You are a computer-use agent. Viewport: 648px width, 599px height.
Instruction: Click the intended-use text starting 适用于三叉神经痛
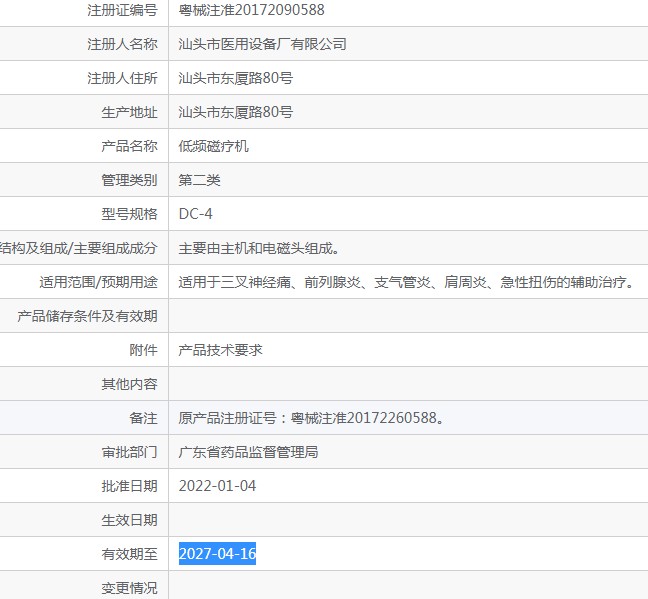point(407,282)
